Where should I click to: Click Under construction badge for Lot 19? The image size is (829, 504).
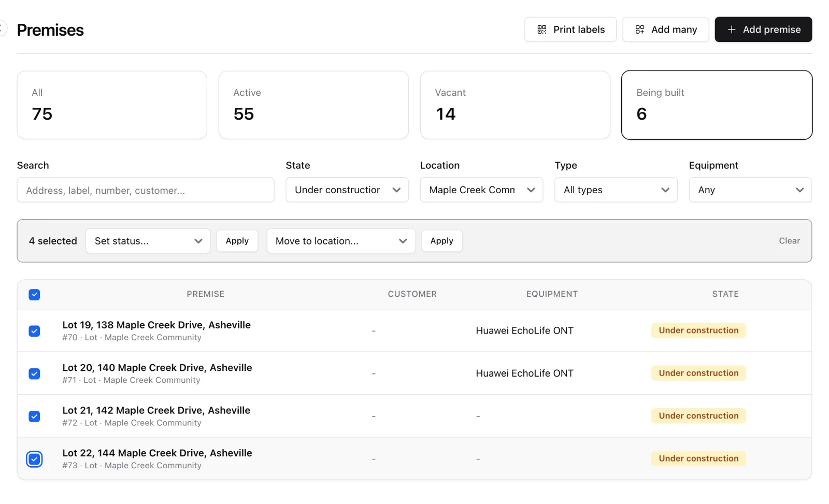(x=698, y=330)
